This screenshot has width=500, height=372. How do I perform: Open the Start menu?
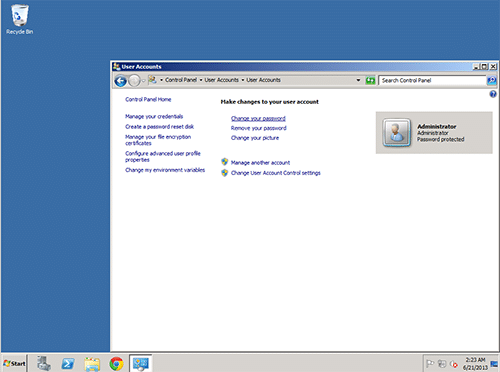[x=14, y=363]
